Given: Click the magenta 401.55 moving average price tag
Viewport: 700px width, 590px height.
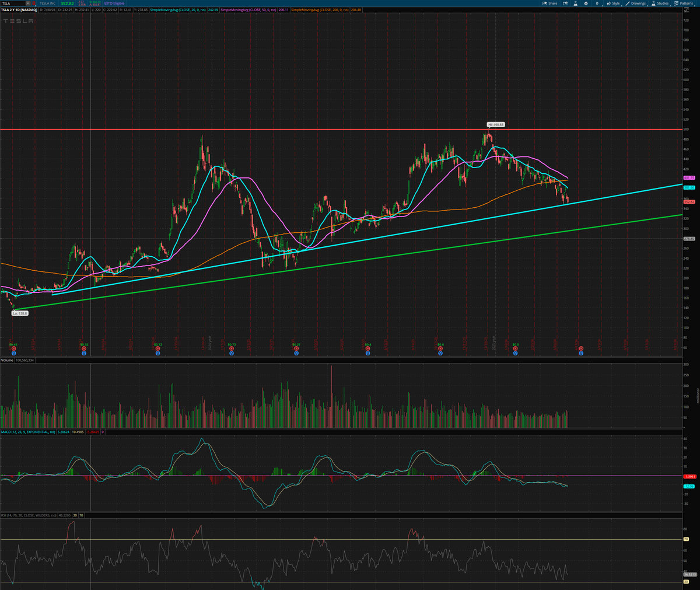Looking at the screenshot, I should click(x=689, y=177).
